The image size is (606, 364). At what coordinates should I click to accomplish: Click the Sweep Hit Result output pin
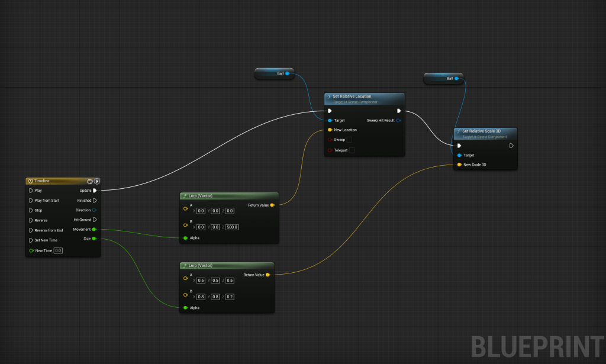click(x=399, y=120)
